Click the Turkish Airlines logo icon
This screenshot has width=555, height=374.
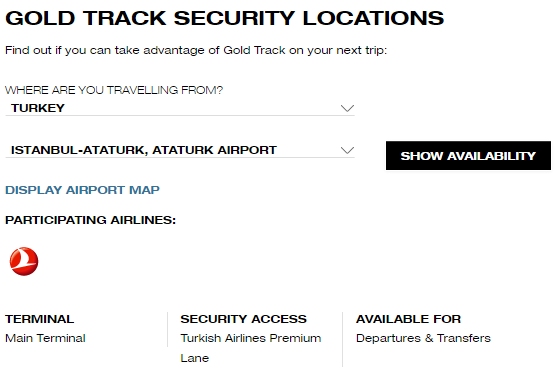[24, 261]
